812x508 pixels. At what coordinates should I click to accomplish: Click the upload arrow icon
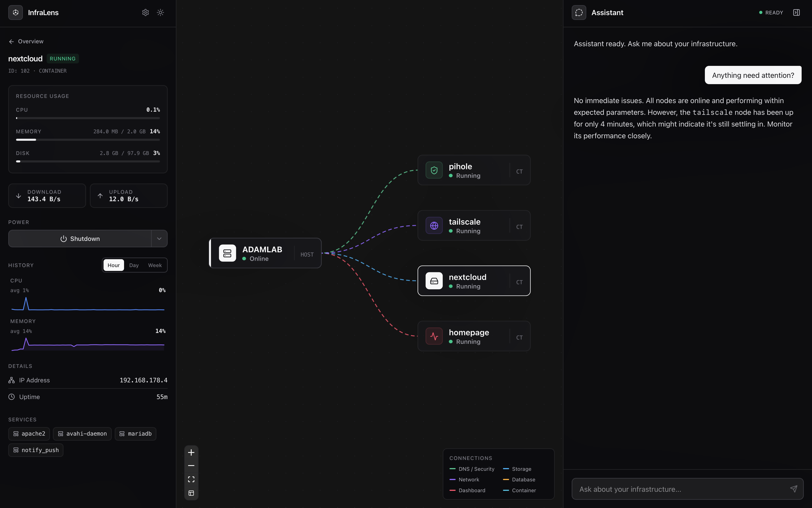[100, 196]
